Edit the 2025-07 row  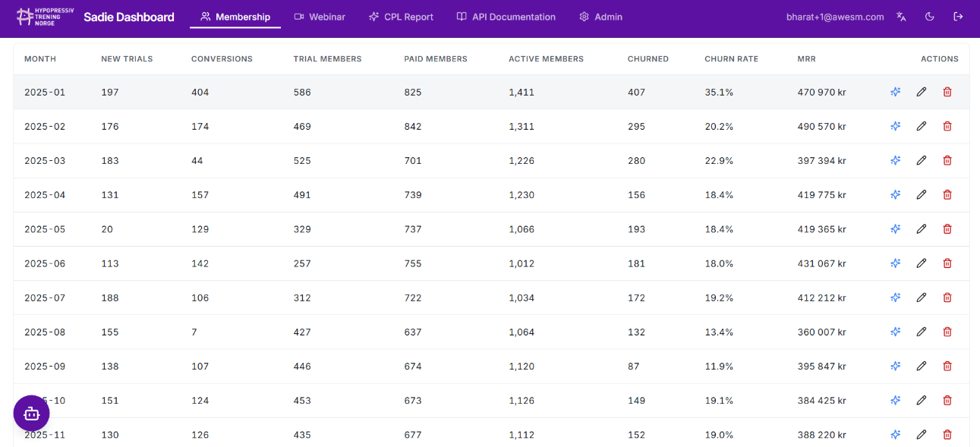[922, 297]
